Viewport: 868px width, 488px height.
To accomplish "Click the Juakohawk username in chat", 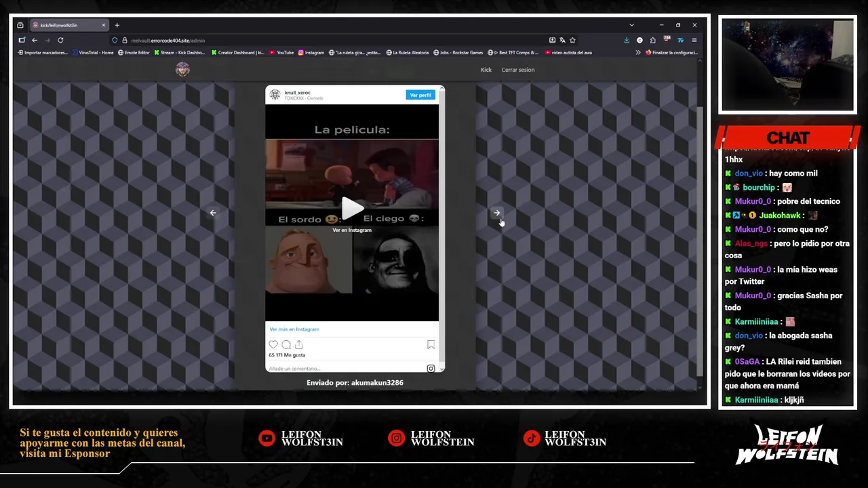I will tap(779, 216).
